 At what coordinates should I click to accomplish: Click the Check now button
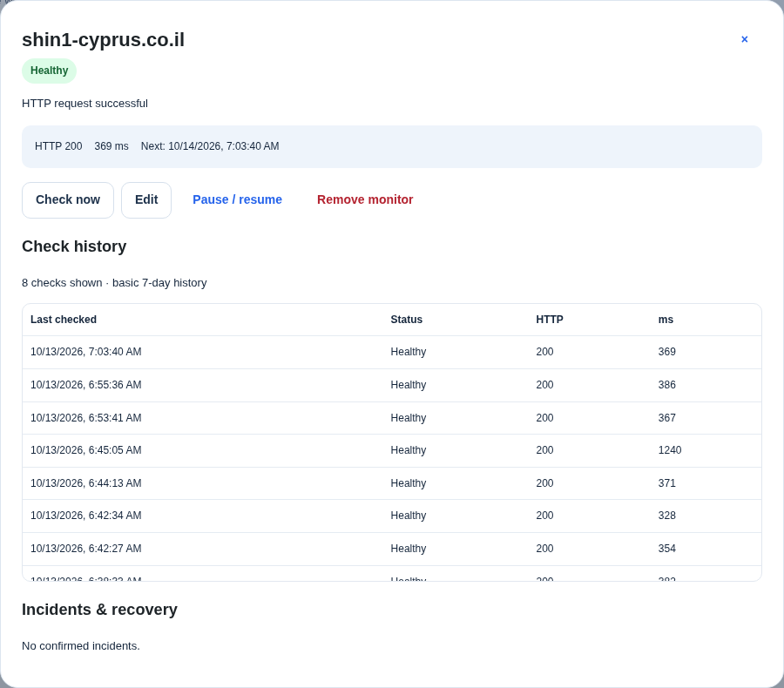pos(68,200)
